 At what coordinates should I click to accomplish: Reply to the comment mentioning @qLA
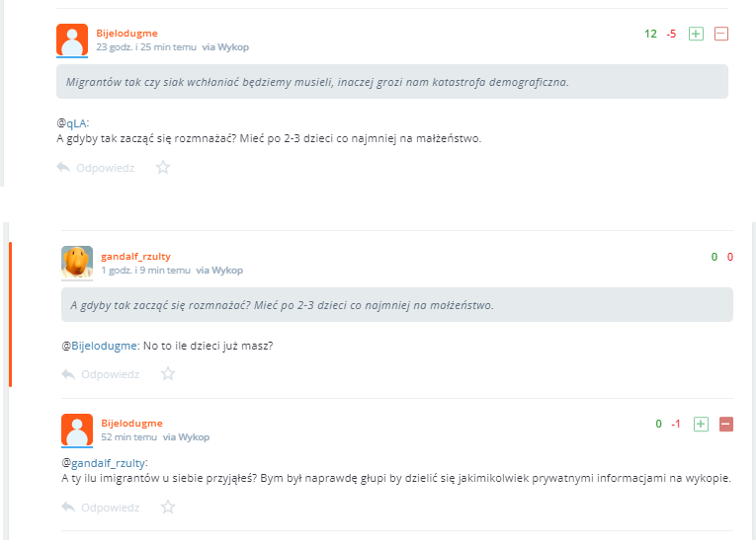pos(96,168)
